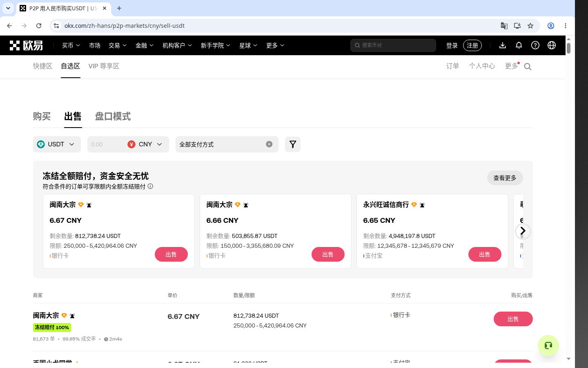
Task: Switch to the 快捷区 tab
Action: click(x=43, y=66)
